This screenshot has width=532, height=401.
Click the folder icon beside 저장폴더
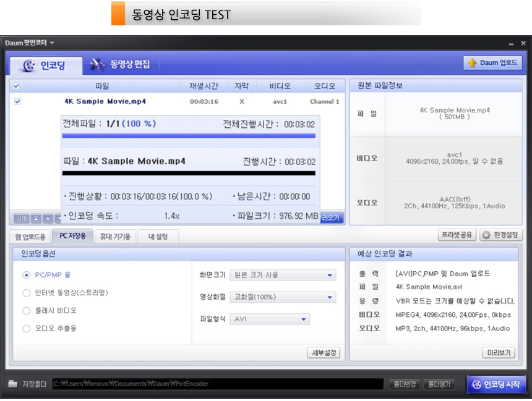tap(12, 384)
